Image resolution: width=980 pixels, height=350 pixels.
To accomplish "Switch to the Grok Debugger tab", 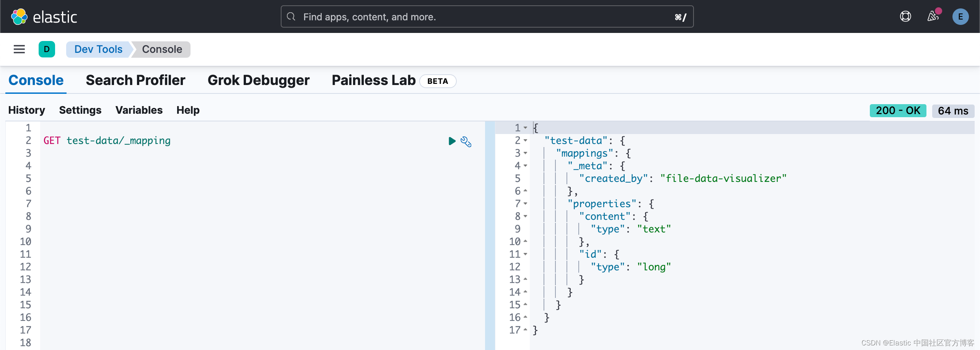I will [x=258, y=80].
